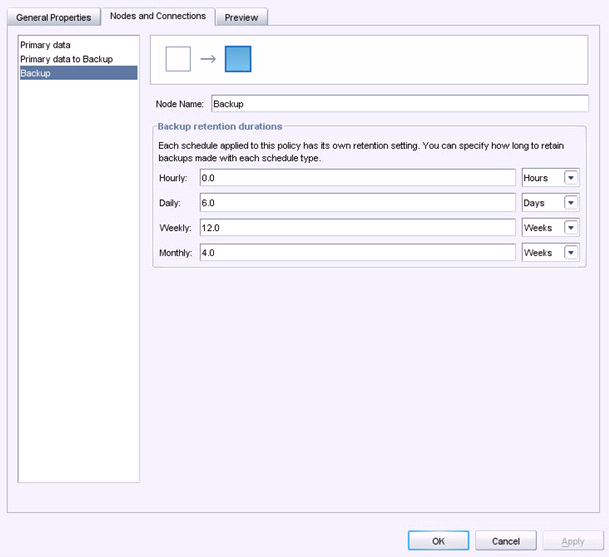The height and width of the screenshot is (557, 609).
Task: Click the arrow connection icon in diagram
Action: coord(208,59)
